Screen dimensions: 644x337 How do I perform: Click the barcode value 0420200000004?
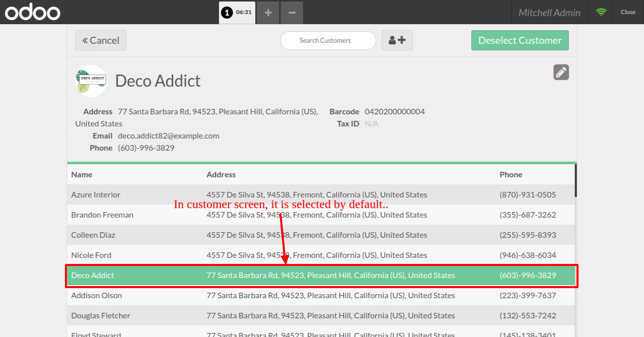pyautogui.click(x=395, y=111)
